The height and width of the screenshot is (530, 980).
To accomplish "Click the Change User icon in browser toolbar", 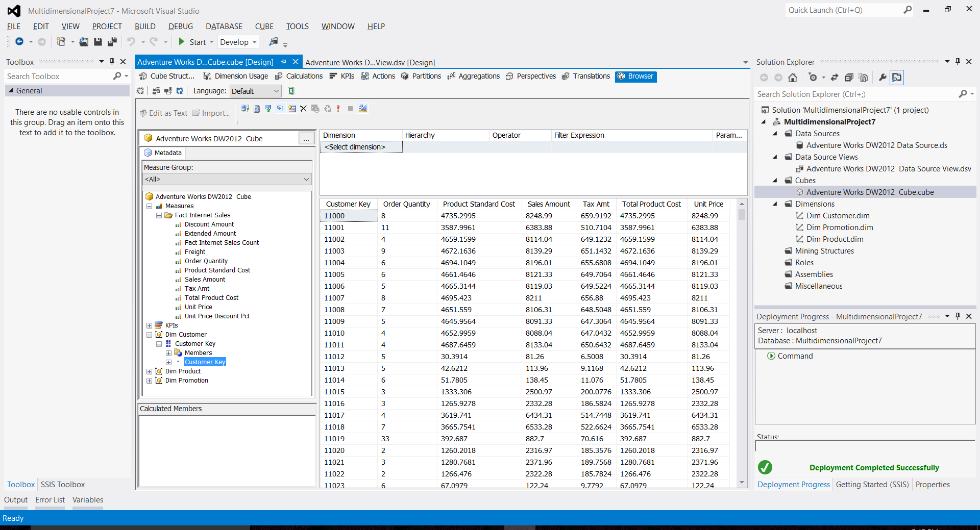I will (x=156, y=91).
